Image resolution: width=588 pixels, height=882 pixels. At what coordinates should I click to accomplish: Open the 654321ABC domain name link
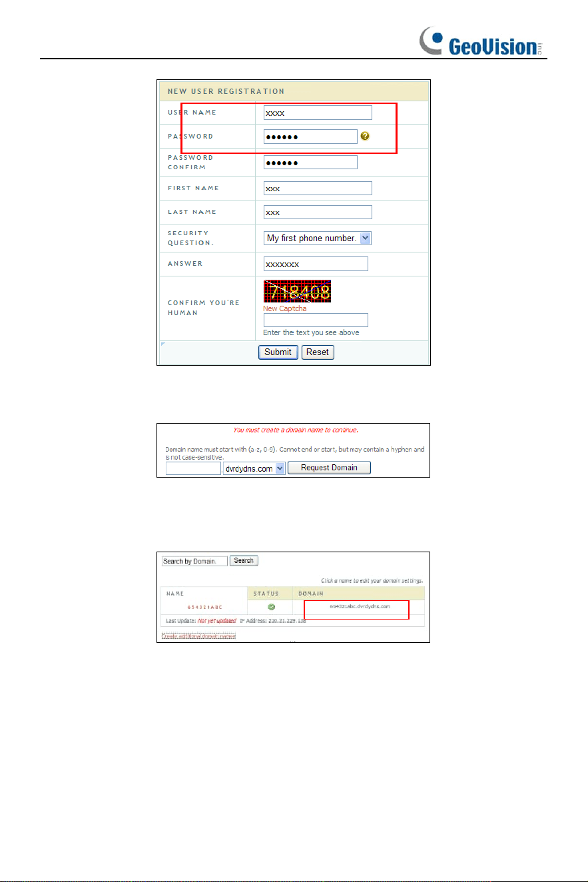point(206,608)
